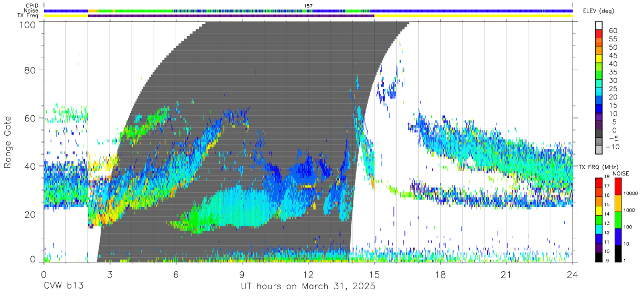Click the '6' hour tick label on time axis
The height and width of the screenshot is (297, 644).
click(x=176, y=274)
